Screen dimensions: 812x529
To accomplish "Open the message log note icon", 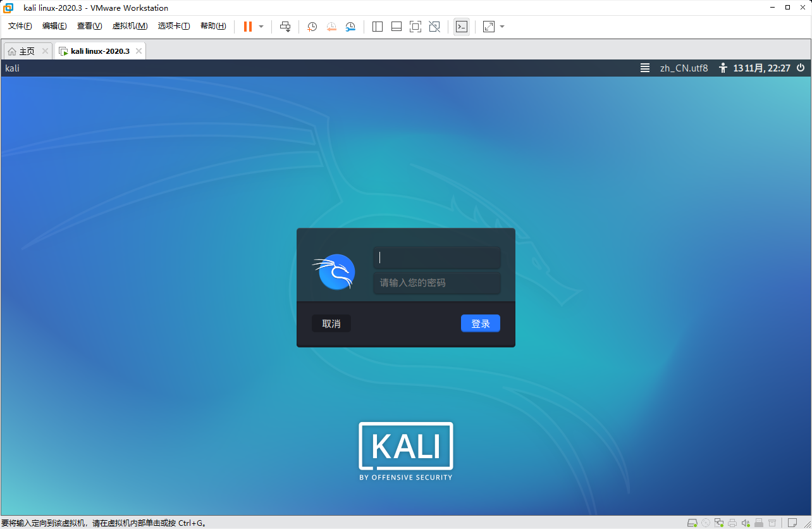I will pyautogui.click(x=792, y=523).
